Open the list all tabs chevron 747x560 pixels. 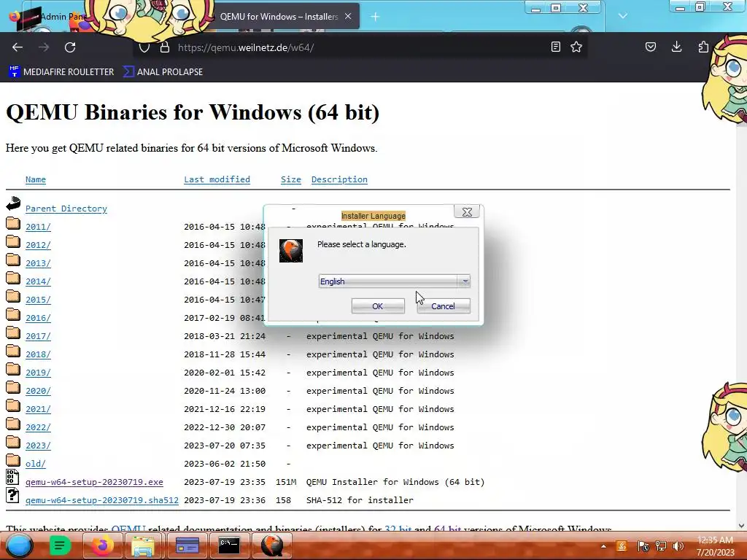coord(623,16)
